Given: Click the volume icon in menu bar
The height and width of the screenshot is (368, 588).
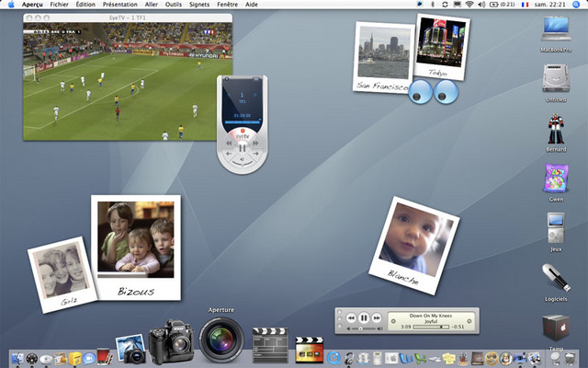Looking at the screenshot, I should 481,5.
